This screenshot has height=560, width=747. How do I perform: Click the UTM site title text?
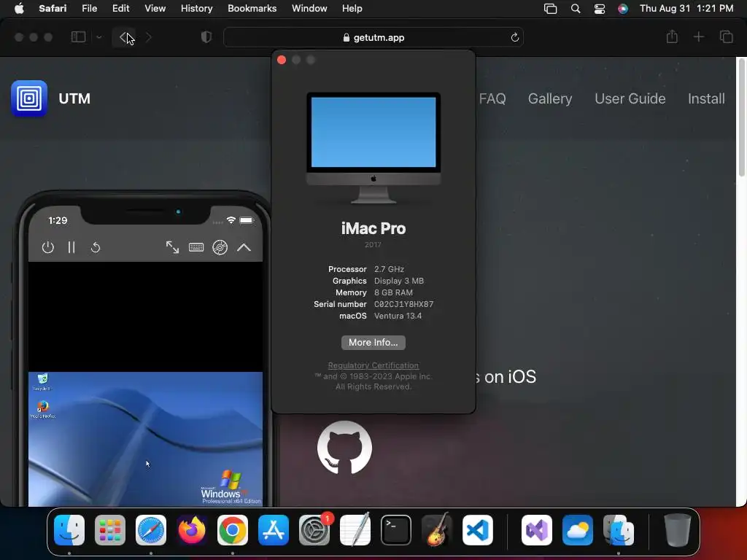(74, 98)
